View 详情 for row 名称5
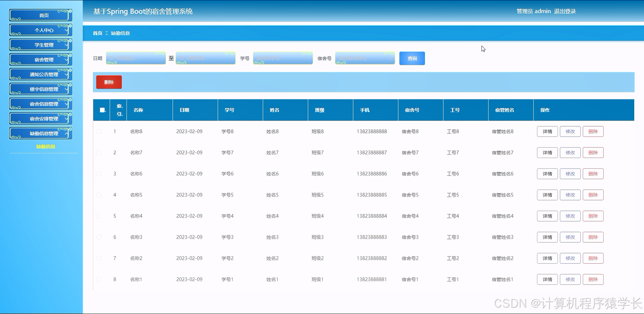The height and width of the screenshot is (314, 644). [x=547, y=195]
